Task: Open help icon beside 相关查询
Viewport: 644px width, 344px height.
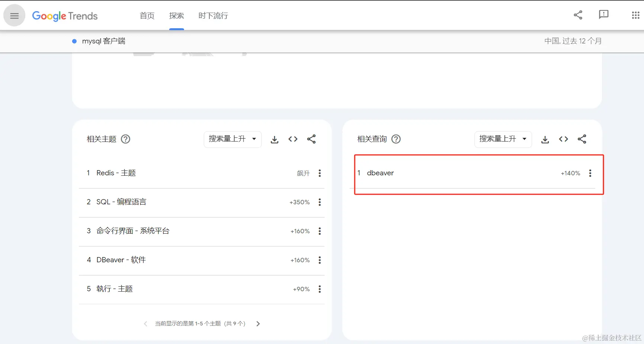Action: click(x=396, y=139)
